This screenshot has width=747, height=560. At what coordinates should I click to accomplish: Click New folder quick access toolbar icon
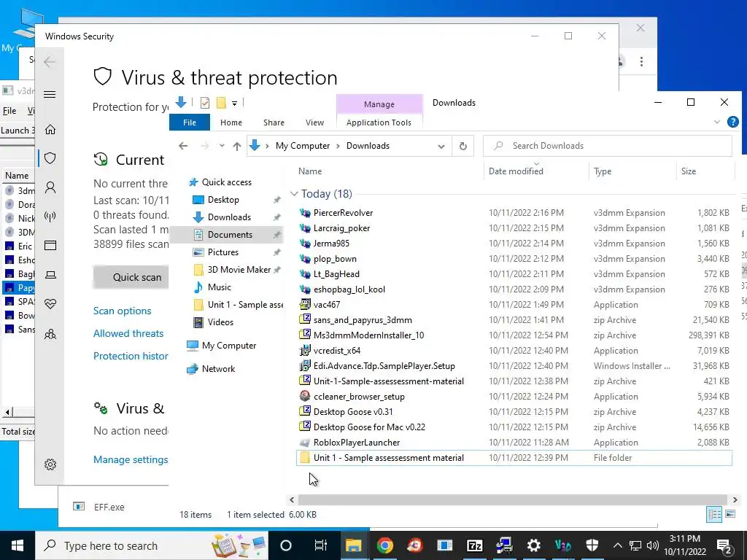click(221, 102)
